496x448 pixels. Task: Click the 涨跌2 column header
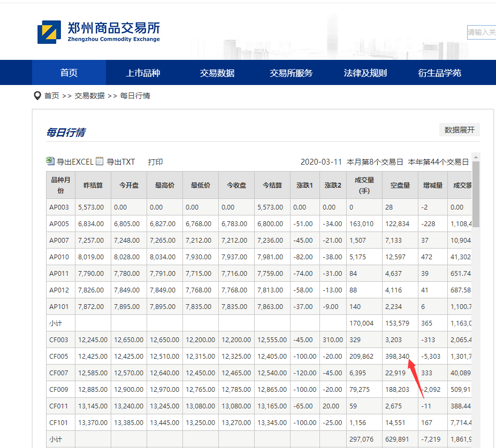pyautogui.click(x=333, y=185)
